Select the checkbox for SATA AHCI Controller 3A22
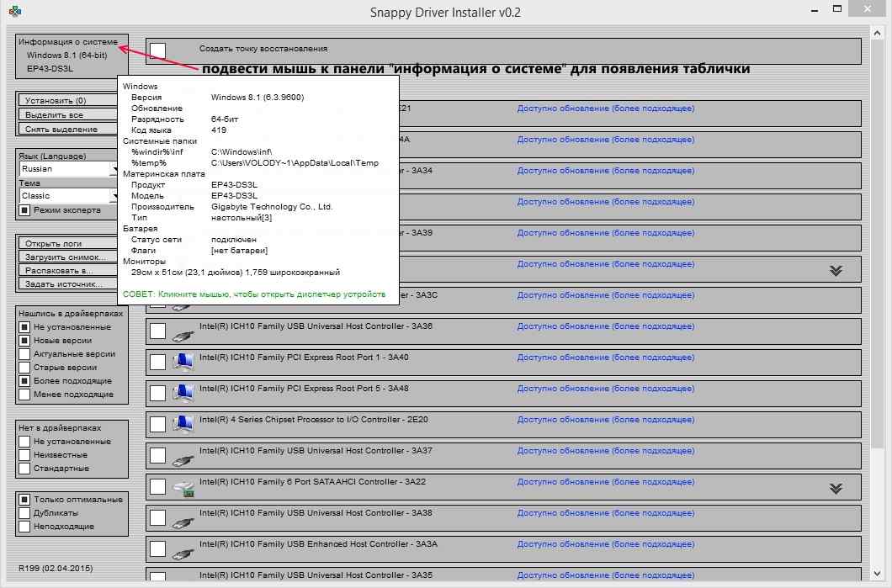Viewport: 892px width, 588px height. (157, 487)
